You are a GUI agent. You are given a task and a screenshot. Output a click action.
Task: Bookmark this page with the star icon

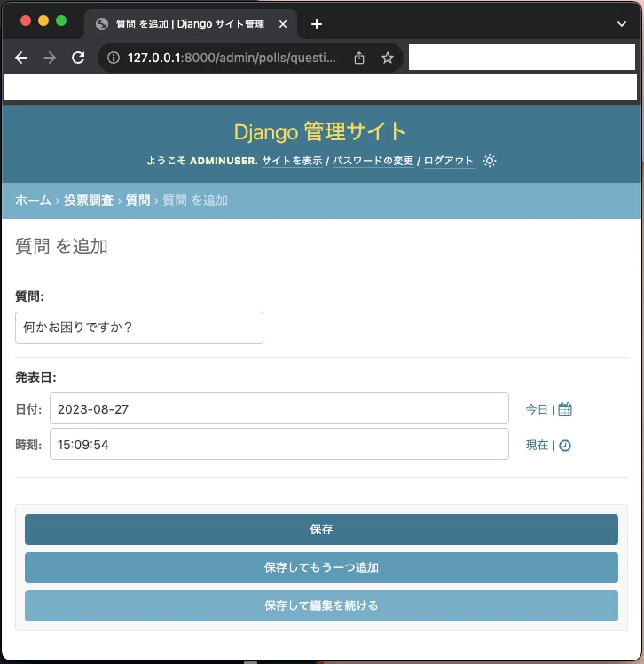pyautogui.click(x=387, y=58)
